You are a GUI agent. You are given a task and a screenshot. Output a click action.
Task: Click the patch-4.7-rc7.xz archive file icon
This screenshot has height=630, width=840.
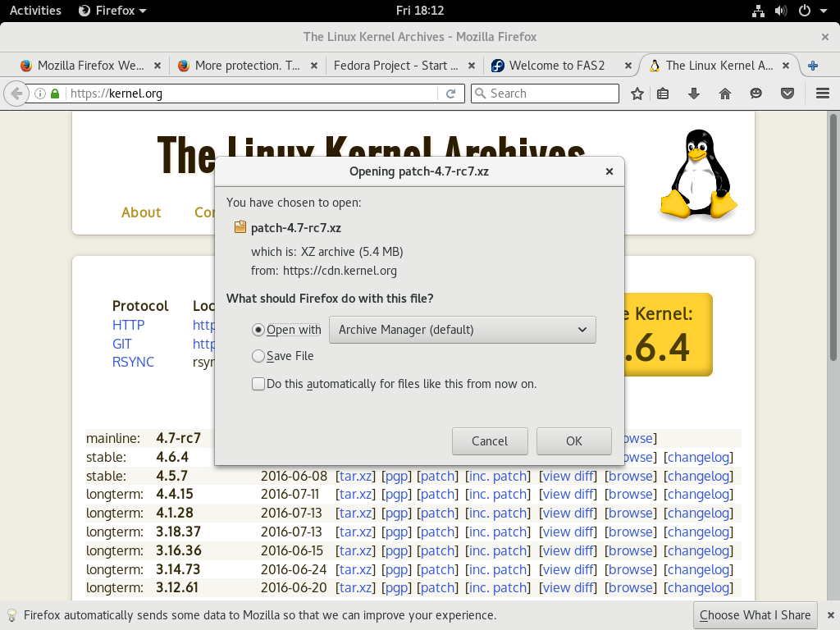[240, 227]
